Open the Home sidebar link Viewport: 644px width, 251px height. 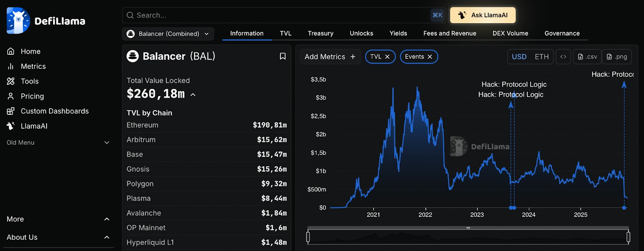click(x=31, y=51)
